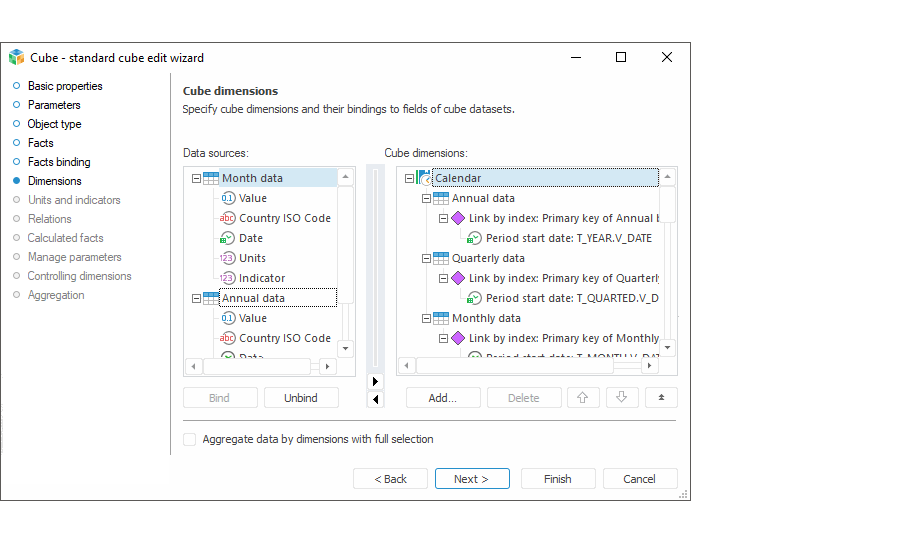Click the Month data table icon
918x543 pixels.
click(x=210, y=178)
